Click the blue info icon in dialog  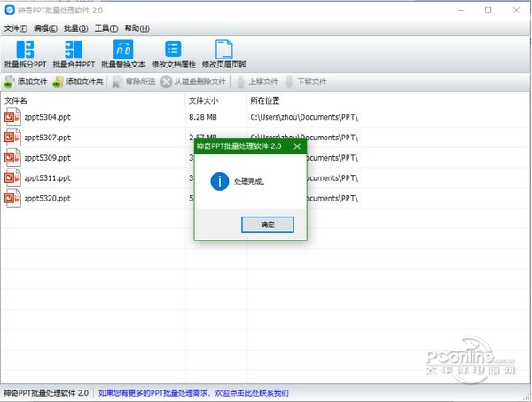point(220,181)
